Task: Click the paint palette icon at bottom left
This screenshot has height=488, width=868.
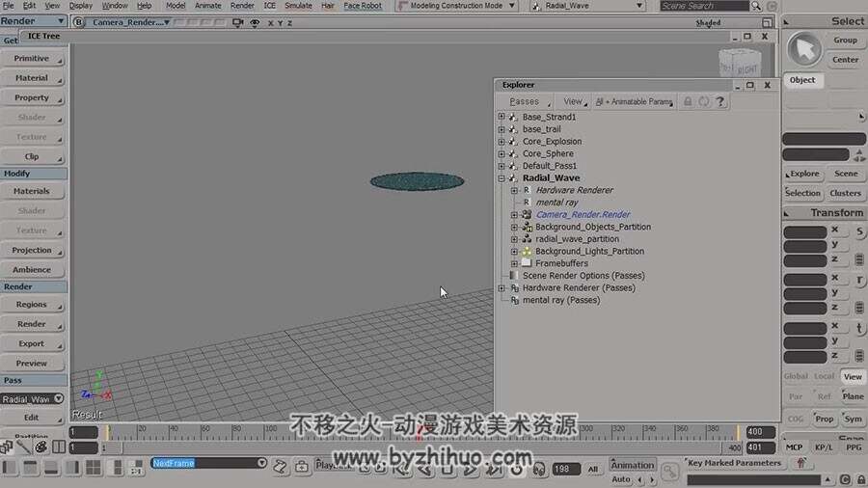Action: (x=41, y=447)
